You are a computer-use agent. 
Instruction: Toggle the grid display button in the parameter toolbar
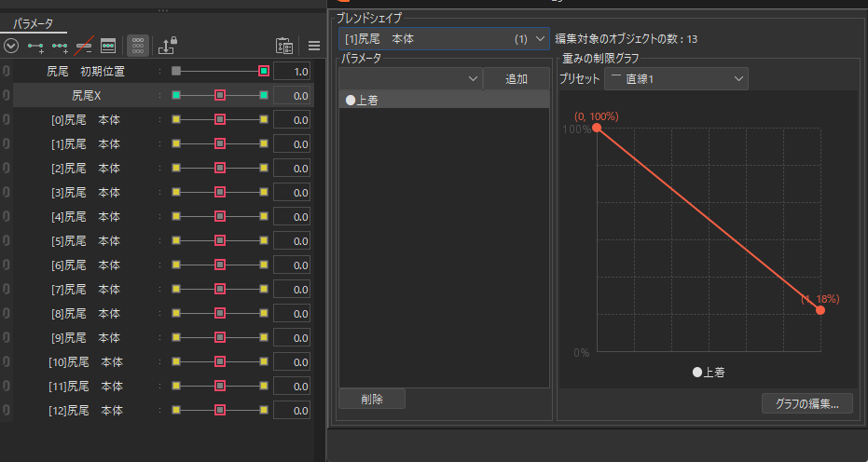[x=137, y=46]
